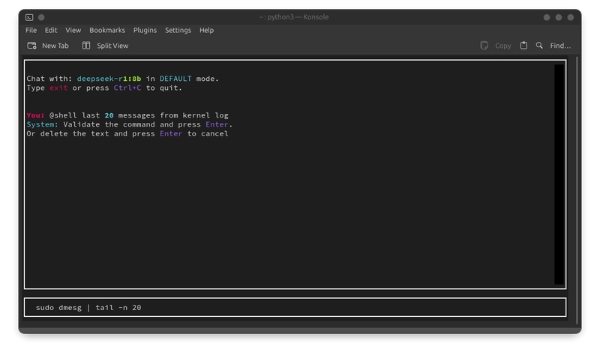The width and height of the screenshot is (600, 364).
Task: Click the window title '~ : python3 — Konsole'
Action: click(x=294, y=17)
